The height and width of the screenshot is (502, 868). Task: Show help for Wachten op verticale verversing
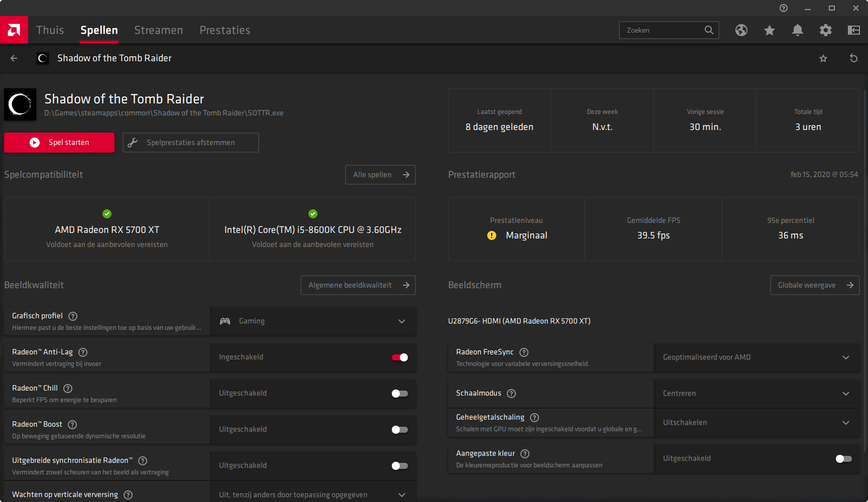point(128,495)
